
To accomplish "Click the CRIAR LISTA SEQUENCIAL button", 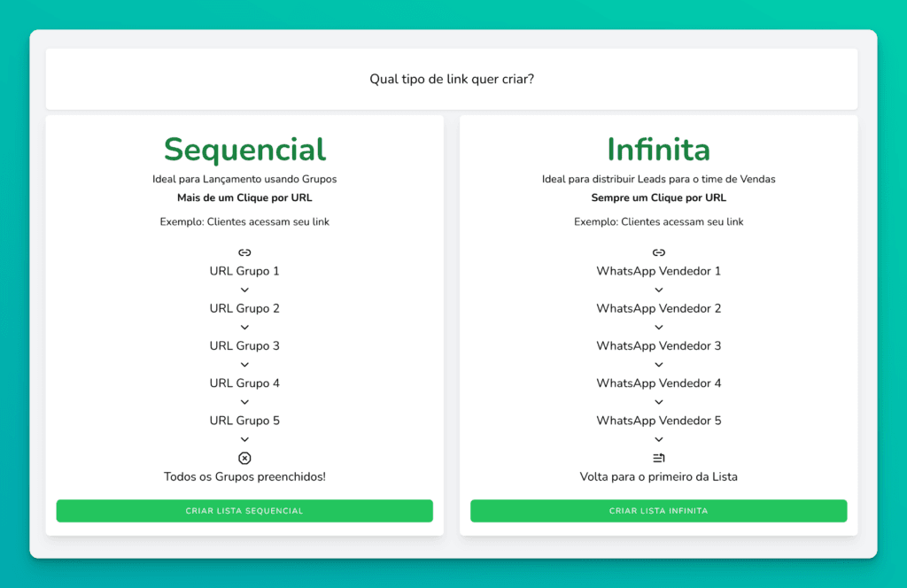I will pos(244,511).
